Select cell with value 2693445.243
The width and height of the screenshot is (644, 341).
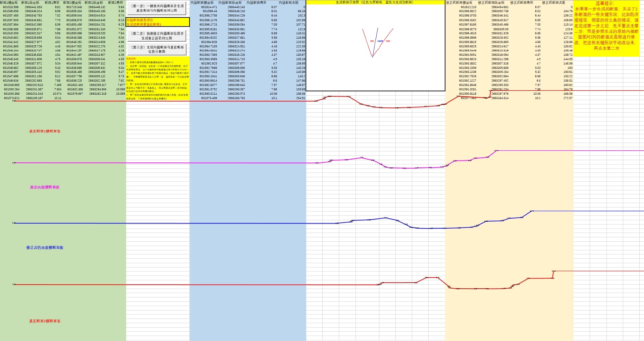click(236, 7)
